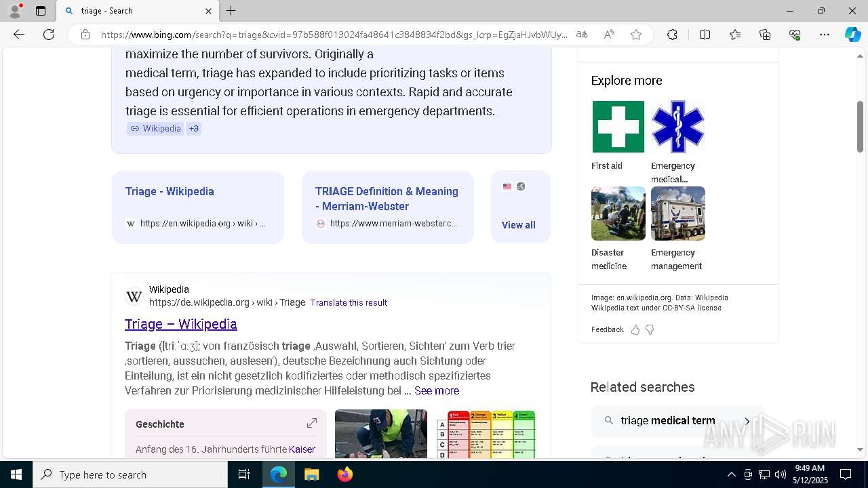Click 'Related searches' heading
The height and width of the screenshot is (488, 868).
642,387
